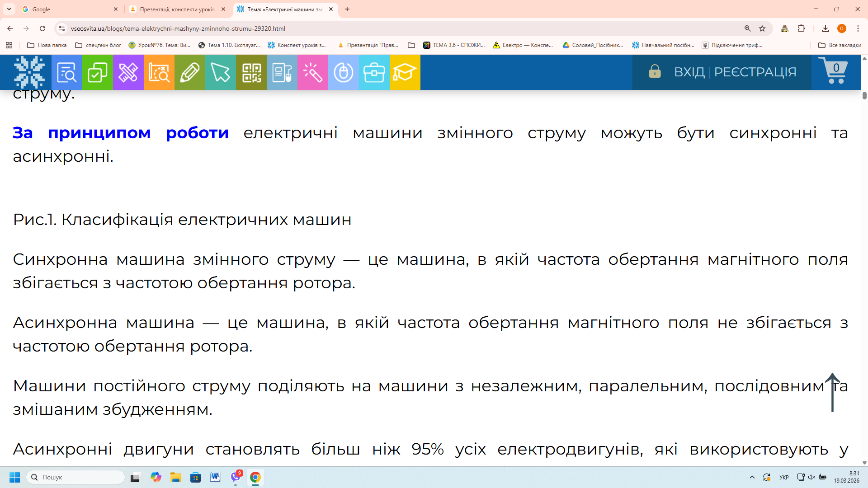The image size is (868, 488).
Task: Click the QR code icon
Action: coord(251,72)
